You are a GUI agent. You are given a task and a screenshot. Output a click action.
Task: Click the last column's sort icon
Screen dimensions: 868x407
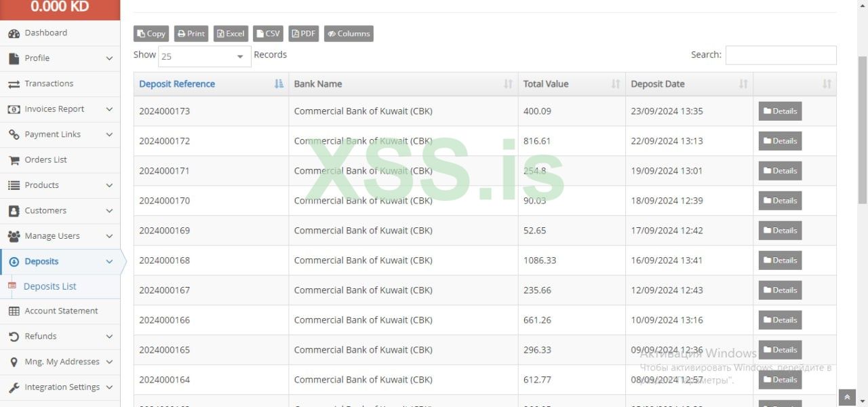pos(827,84)
